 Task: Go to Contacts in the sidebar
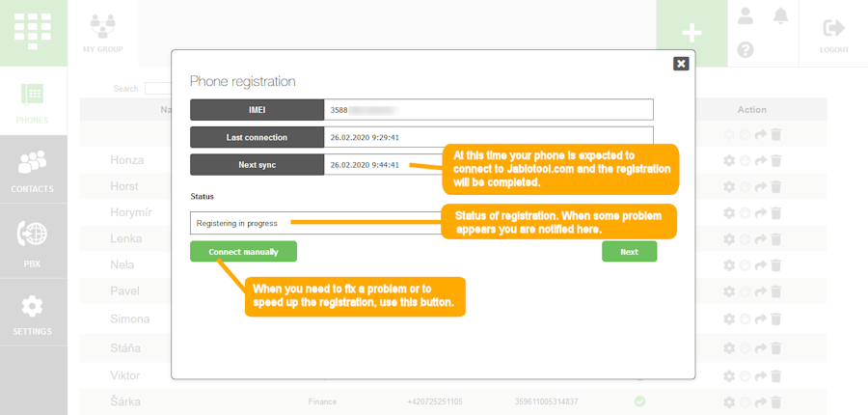[33, 170]
